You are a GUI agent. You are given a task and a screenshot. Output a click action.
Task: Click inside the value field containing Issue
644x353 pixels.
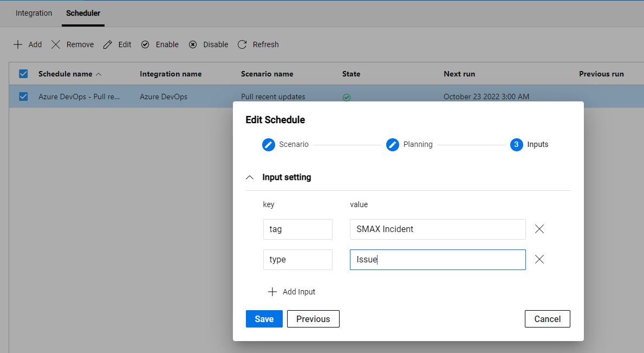(x=437, y=259)
